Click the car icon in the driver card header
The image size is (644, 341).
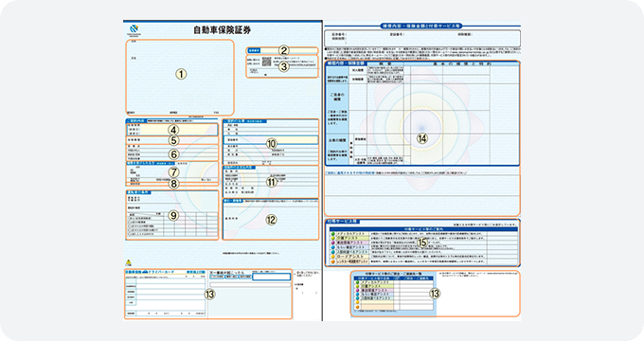(x=145, y=273)
